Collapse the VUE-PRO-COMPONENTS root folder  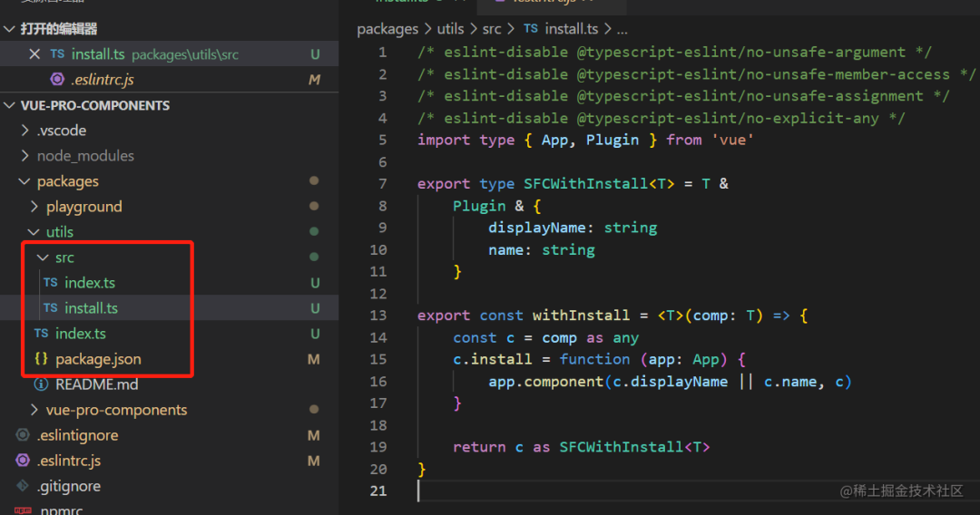point(9,105)
